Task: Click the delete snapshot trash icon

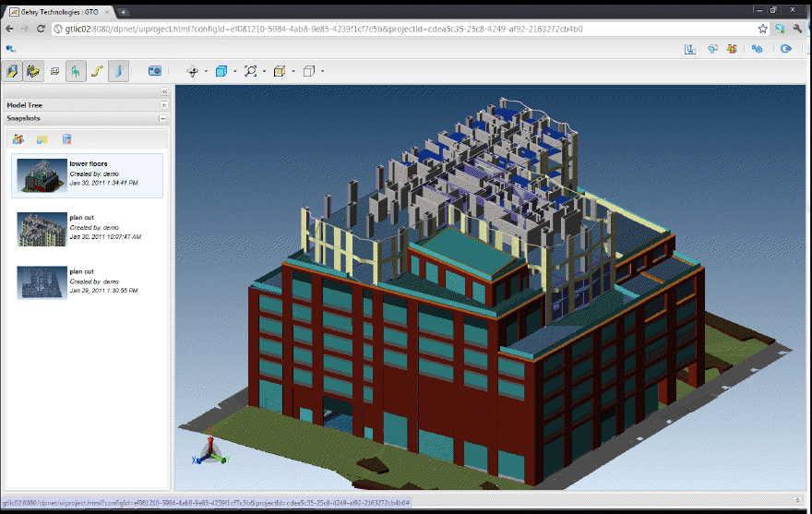Action: coord(66,139)
